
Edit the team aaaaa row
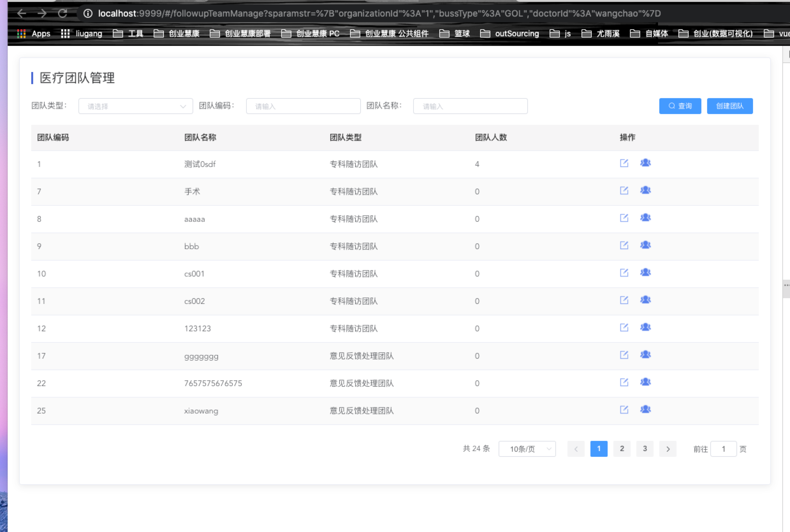pyautogui.click(x=624, y=218)
